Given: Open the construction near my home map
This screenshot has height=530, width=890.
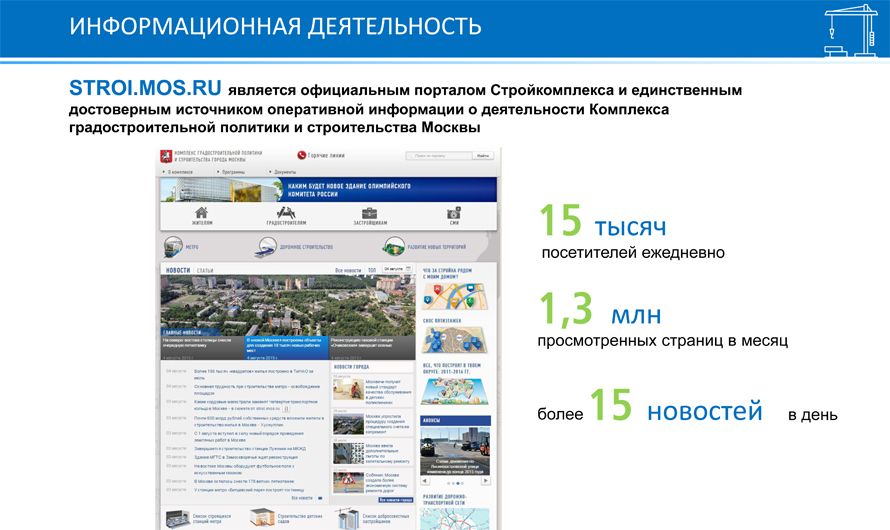Looking at the screenshot, I should (455, 296).
